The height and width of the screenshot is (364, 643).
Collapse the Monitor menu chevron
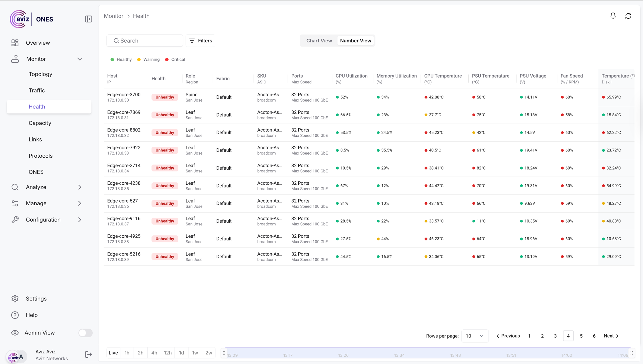80,59
